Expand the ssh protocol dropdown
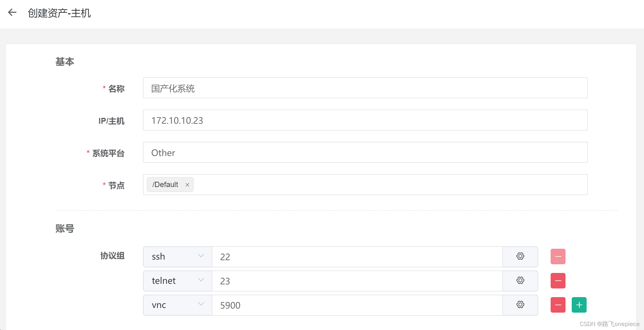The width and height of the screenshot is (644, 330). tap(177, 256)
